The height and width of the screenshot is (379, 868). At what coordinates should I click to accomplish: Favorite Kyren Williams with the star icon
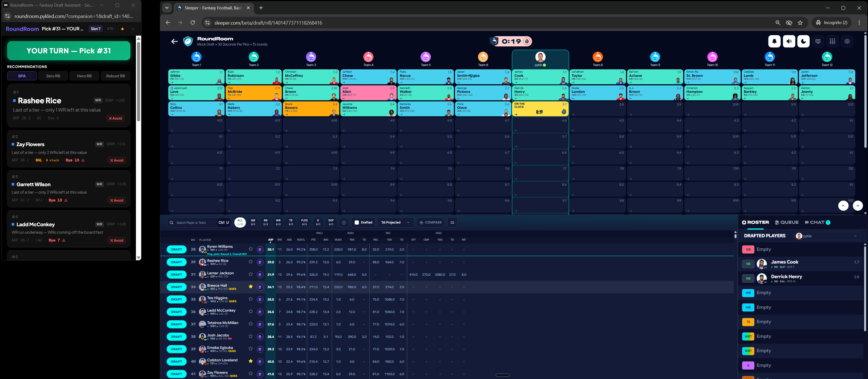(250, 249)
